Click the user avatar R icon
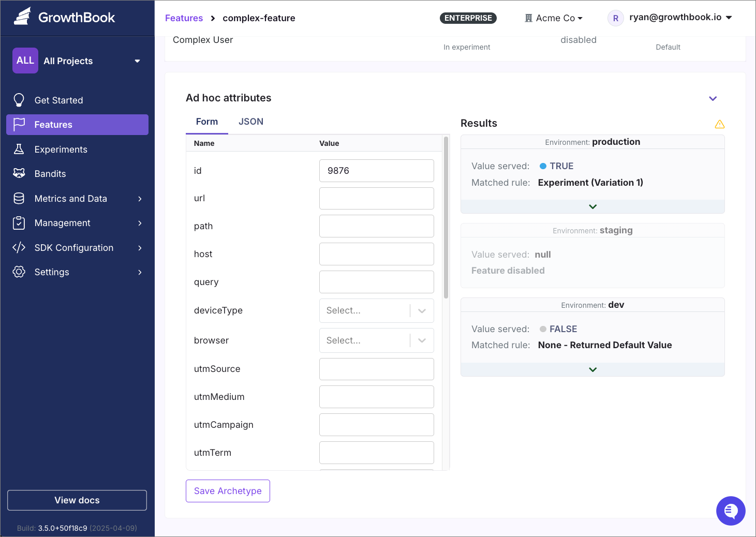This screenshot has width=756, height=537. tap(615, 18)
